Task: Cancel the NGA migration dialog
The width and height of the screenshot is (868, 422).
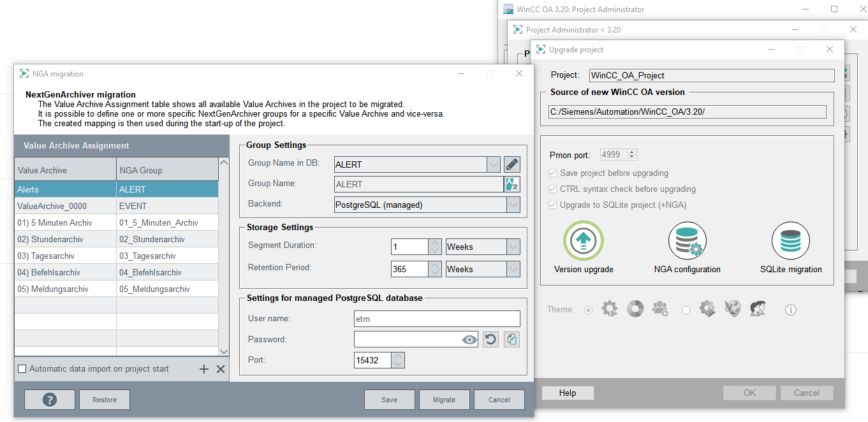Action: [499, 400]
